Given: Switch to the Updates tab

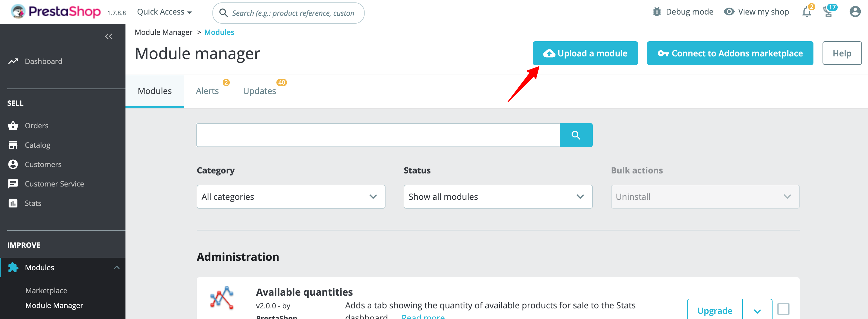Looking at the screenshot, I should click(259, 91).
